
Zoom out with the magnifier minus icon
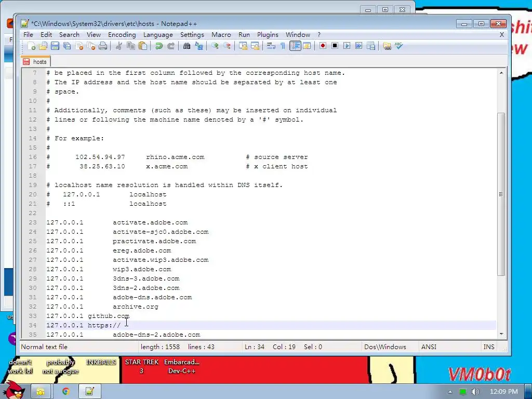[227, 46]
